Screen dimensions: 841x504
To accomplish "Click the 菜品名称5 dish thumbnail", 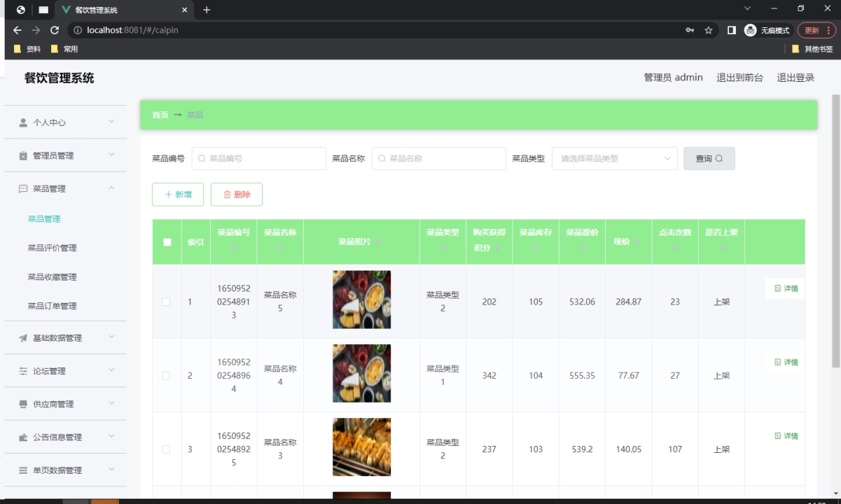I will coord(361,300).
